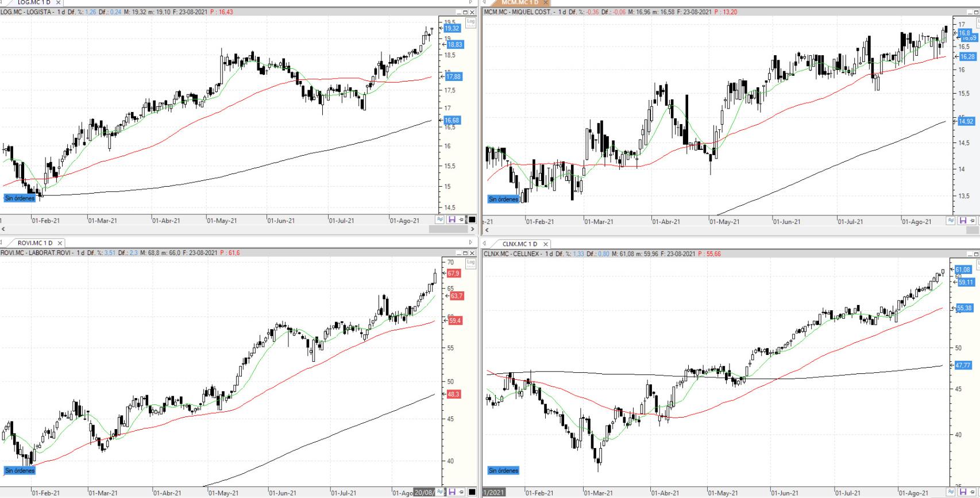The height and width of the screenshot is (498, 980).
Task: Click the blue wave icon on LOGISTA chart
Action: pos(440,219)
